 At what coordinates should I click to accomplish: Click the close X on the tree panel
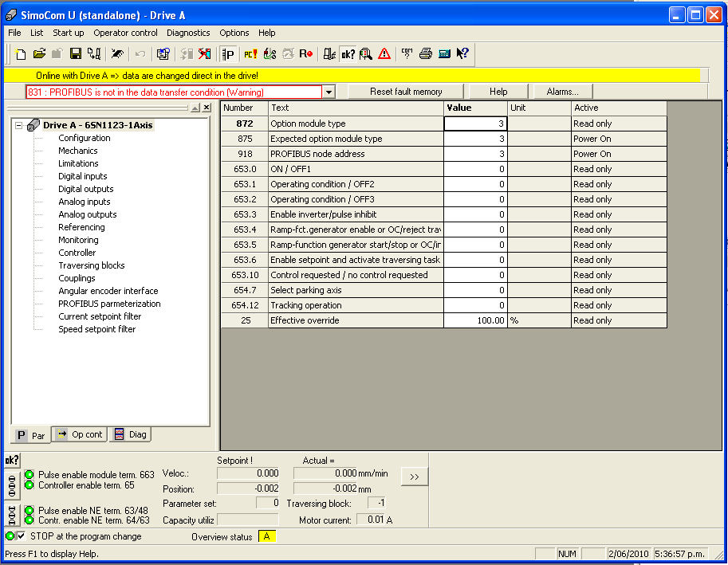(x=207, y=108)
